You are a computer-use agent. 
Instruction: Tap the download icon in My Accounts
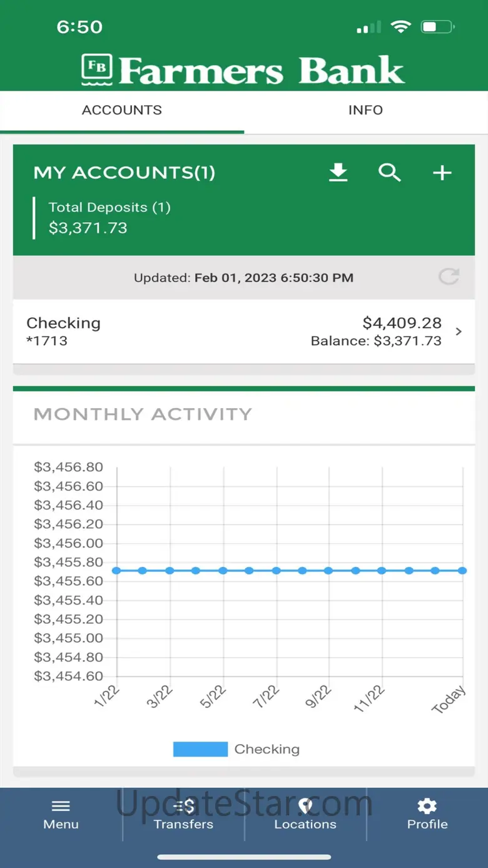pyautogui.click(x=338, y=172)
